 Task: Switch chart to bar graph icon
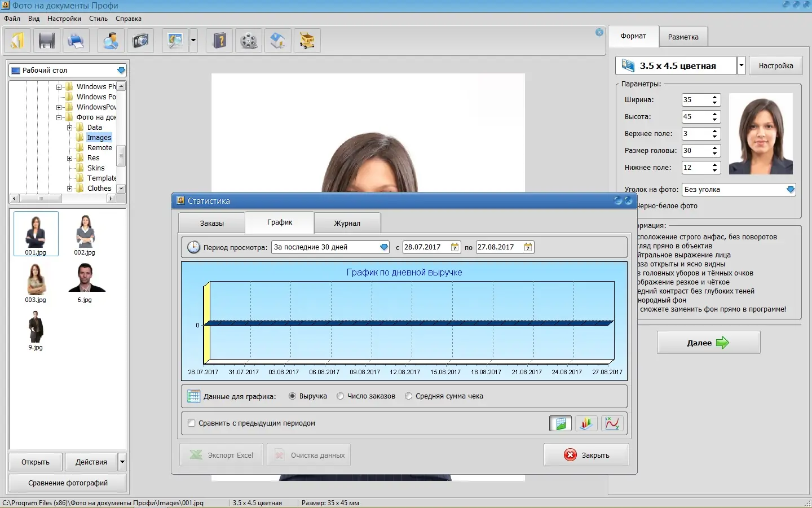tap(586, 423)
